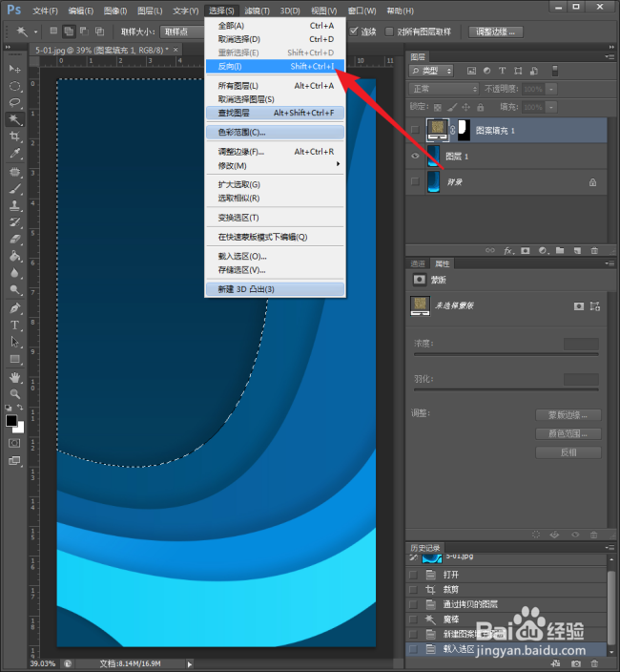Viewport: 620px width, 672px height.
Task: Select the History Brush tool
Action: tap(14, 222)
